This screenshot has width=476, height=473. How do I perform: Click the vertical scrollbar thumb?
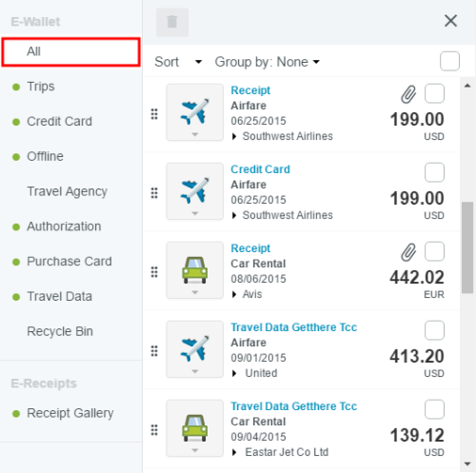(467, 247)
